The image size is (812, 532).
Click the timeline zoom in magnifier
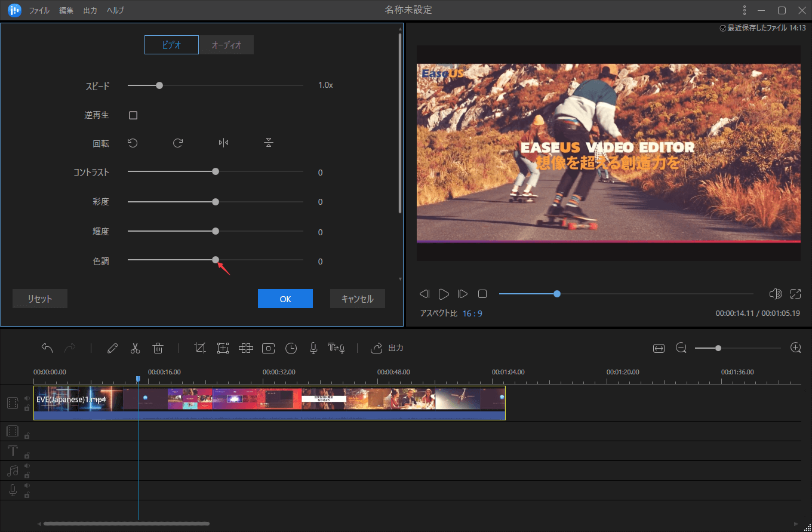(795, 348)
